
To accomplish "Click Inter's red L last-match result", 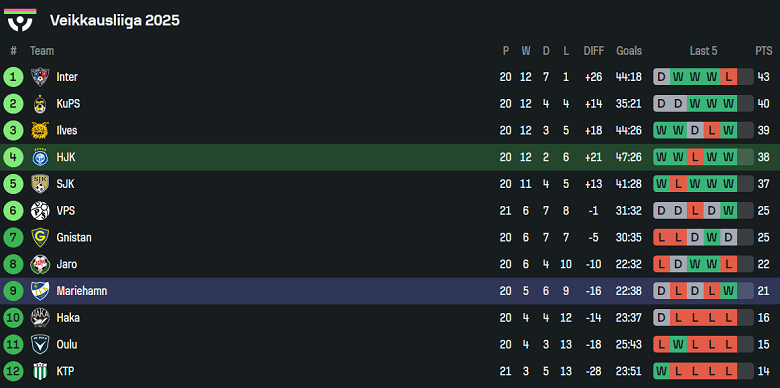I will 728,77.
